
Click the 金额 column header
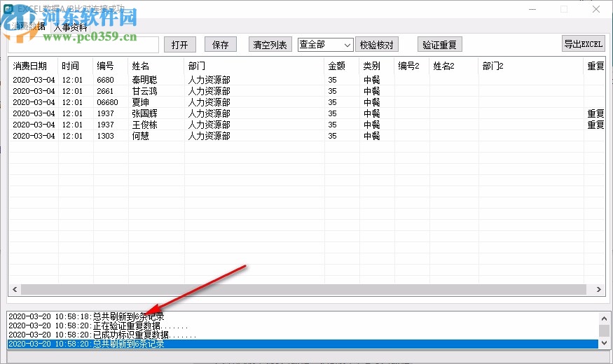(342, 66)
